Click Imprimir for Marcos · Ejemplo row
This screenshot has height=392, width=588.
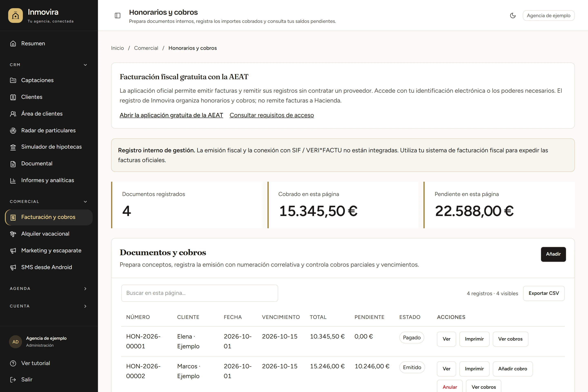474,369
